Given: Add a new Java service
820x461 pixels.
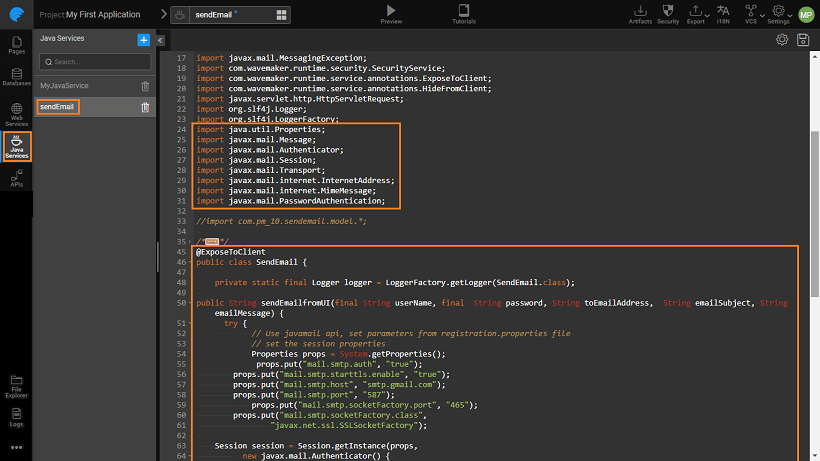Looking at the screenshot, I should pos(143,39).
